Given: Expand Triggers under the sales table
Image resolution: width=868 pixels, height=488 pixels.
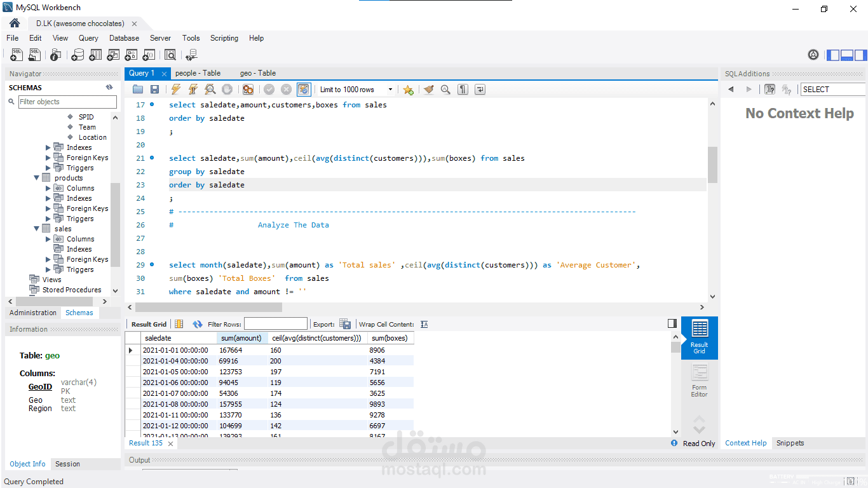Looking at the screenshot, I should tap(48, 269).
